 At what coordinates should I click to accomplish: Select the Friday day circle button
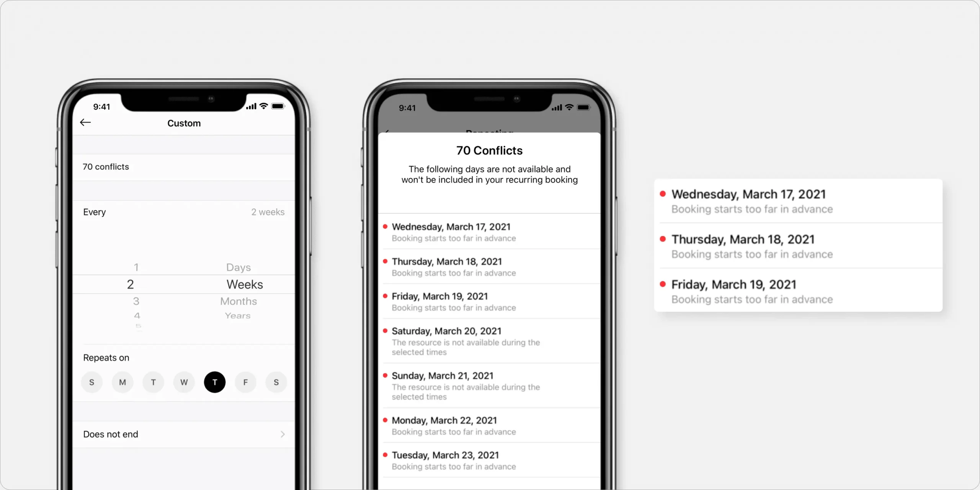click(245, 382)
